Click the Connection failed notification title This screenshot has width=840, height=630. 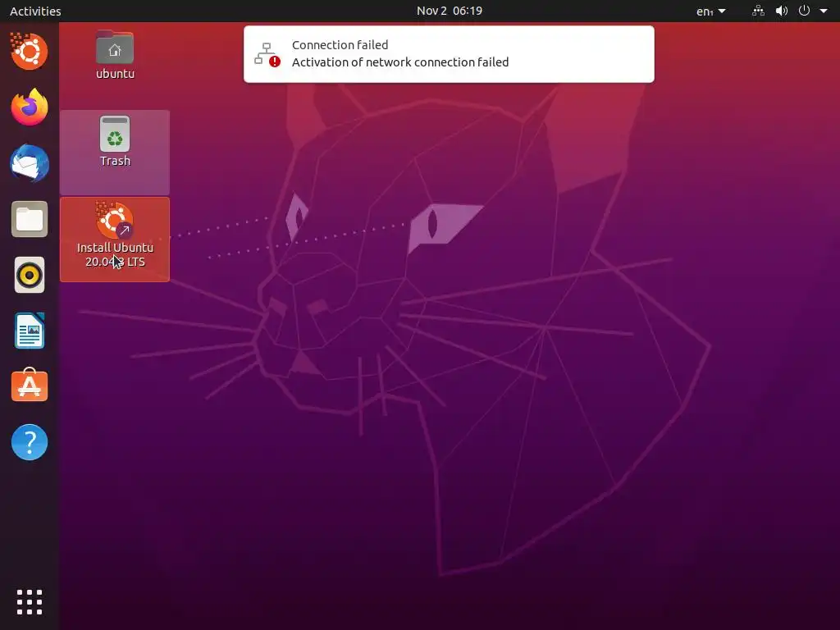pyautogui.click(x=340, y=45)
